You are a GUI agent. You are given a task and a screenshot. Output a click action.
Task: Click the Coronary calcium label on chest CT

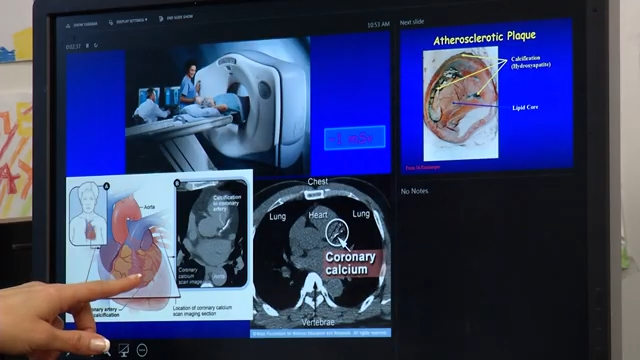351,263
